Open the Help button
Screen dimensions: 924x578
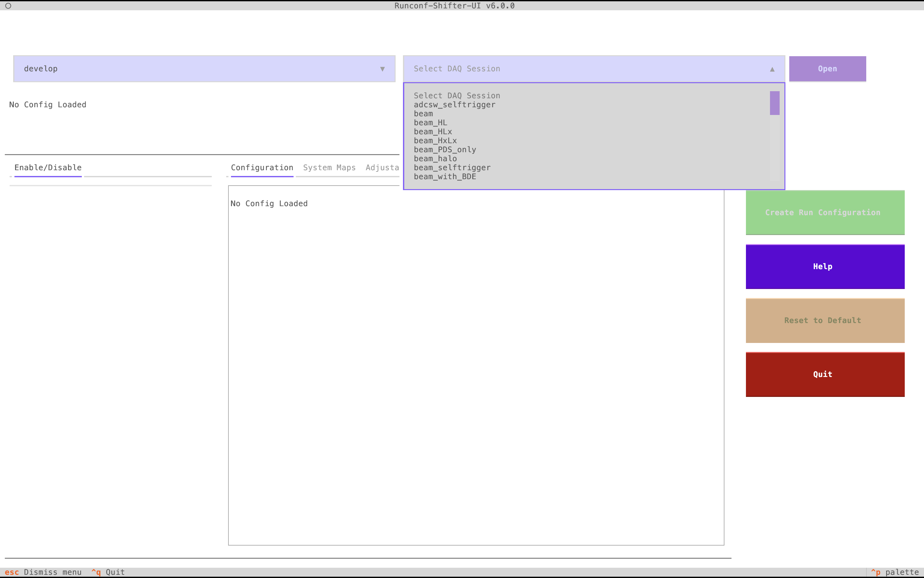click(x=825, y=267)
